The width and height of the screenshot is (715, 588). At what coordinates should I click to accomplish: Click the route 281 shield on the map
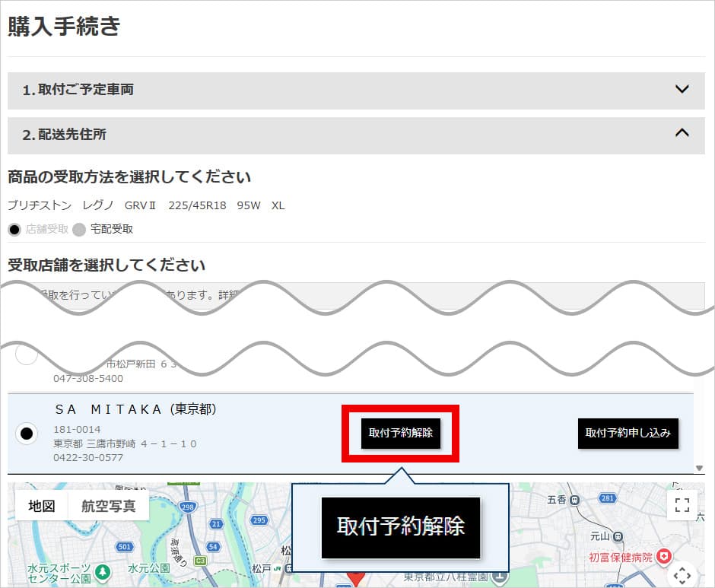[607, 498]
